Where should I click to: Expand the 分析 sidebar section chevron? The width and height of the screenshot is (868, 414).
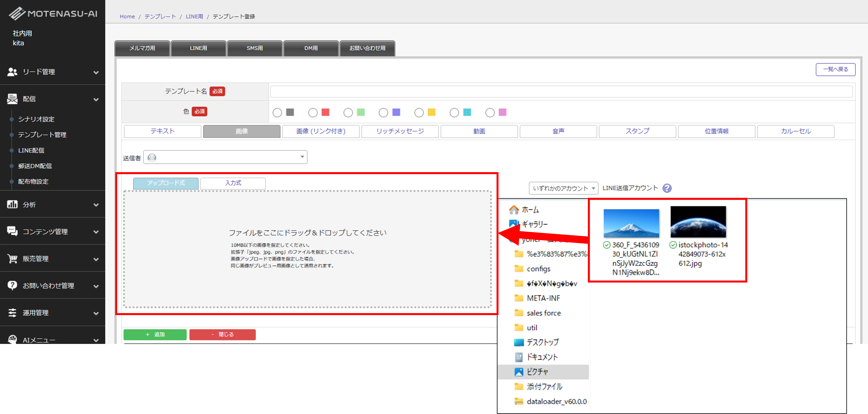[96, 205]
